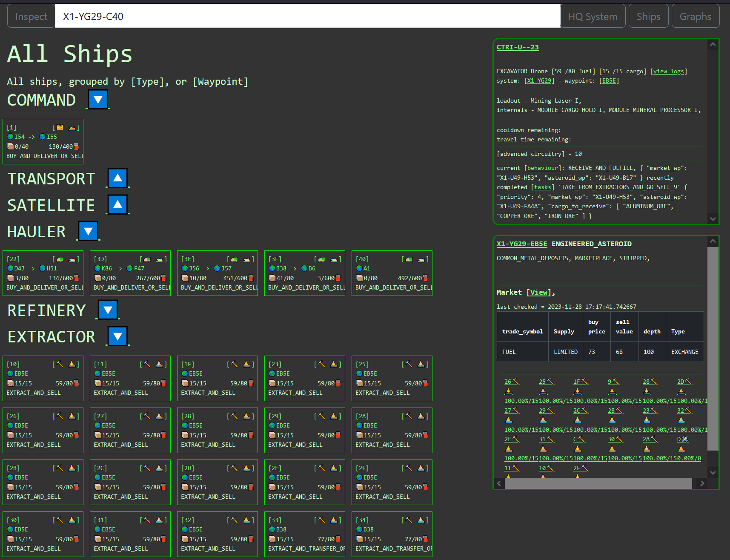Image resolution: width=730 pixels, height=560 pixels.
Task: Switch to the Graphs tab
Action: click(x=696, y=16)
